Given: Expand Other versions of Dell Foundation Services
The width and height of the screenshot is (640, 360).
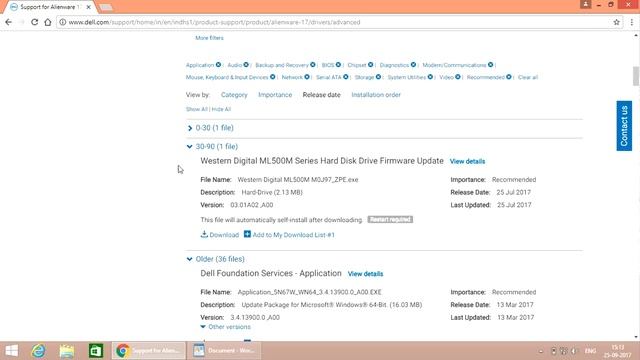Looking at the screenshot, I should point(226,327).
